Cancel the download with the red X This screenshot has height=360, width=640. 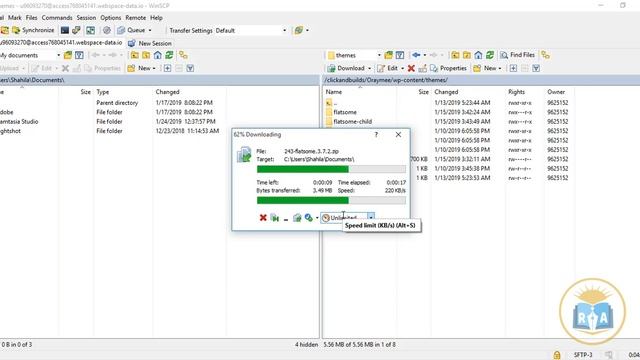pos(263,218)
